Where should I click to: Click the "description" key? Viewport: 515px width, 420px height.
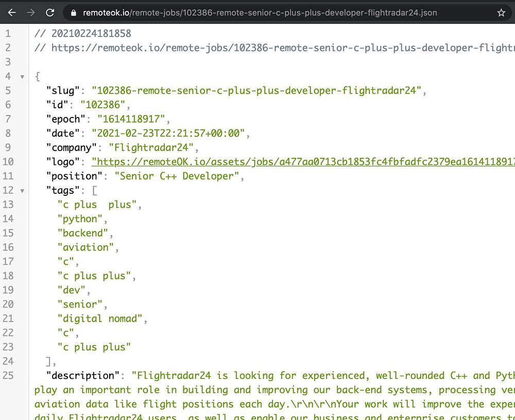click(x=83, y=376)
